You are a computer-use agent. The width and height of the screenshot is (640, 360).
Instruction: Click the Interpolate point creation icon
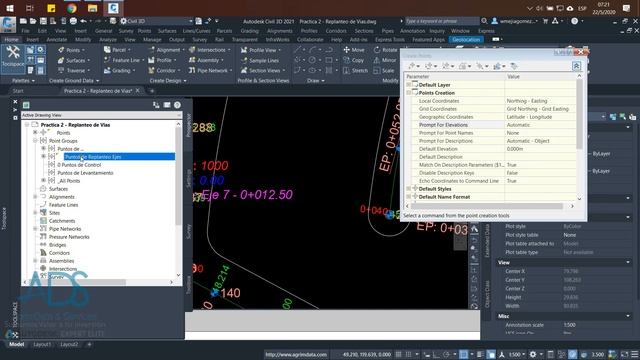(x=481, y=66)
